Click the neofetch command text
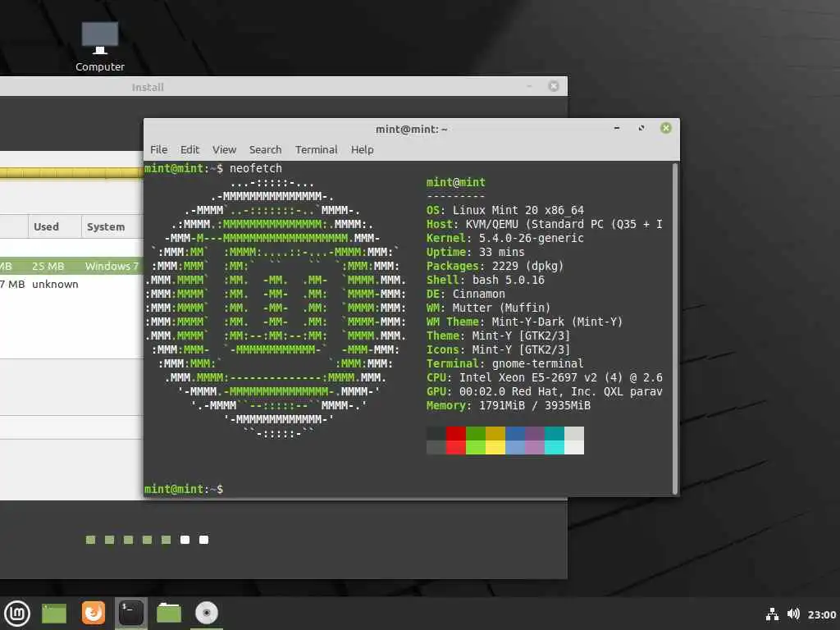The width and height of the screenshot is (840, 630). 256,168
